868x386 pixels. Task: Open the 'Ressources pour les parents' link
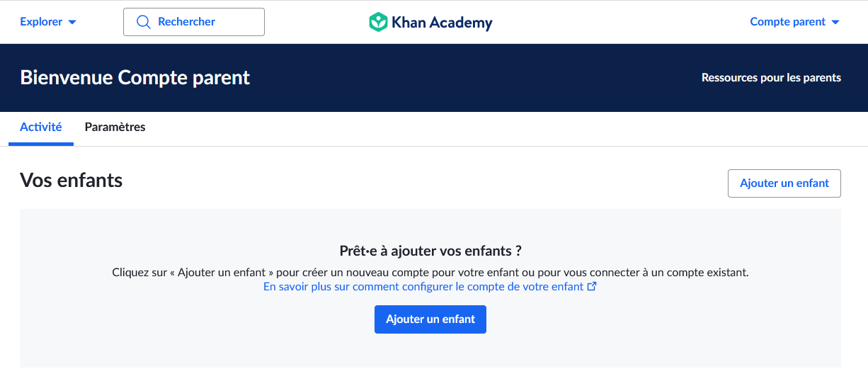[x=771, y=78]
